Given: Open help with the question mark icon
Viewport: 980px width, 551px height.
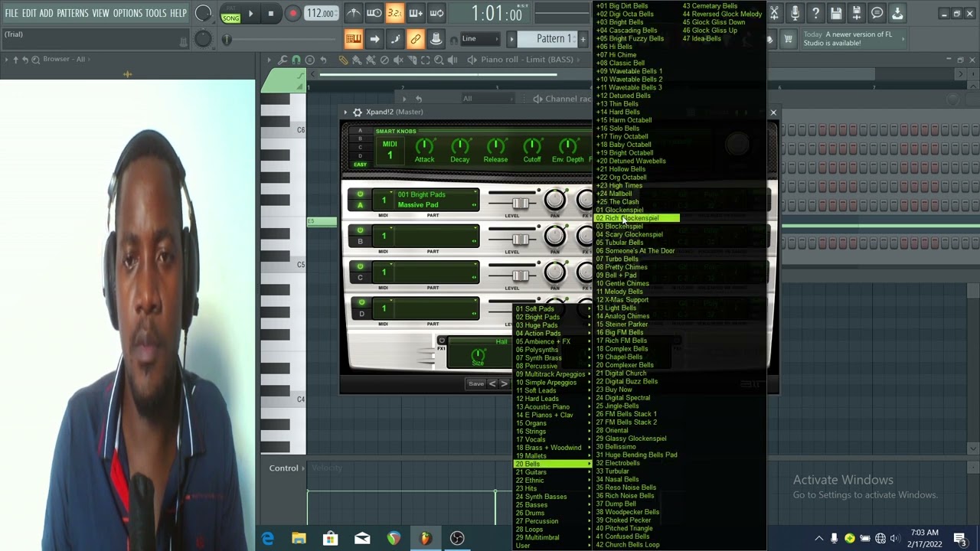Looking at the screenshot, I should click(x=815, y=13).
